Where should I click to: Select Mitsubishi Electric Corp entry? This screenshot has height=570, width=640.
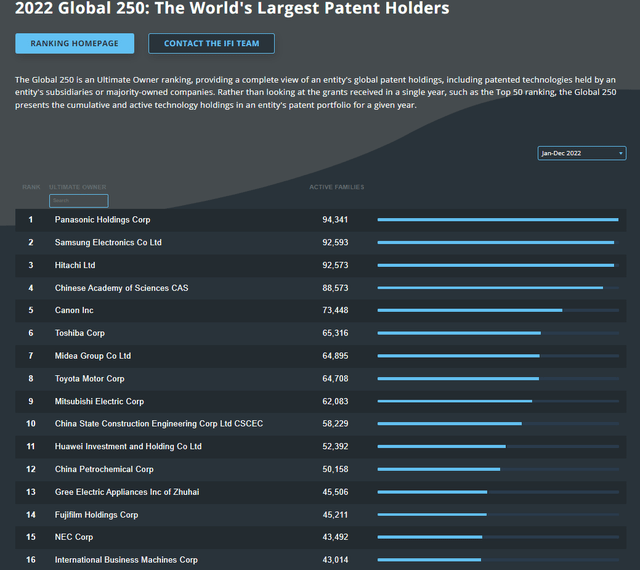point(100,401)
